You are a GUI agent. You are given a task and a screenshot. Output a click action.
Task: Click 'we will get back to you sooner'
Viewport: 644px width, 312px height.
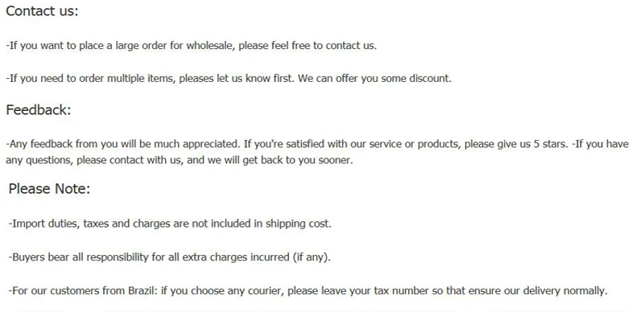coord(280,160)
